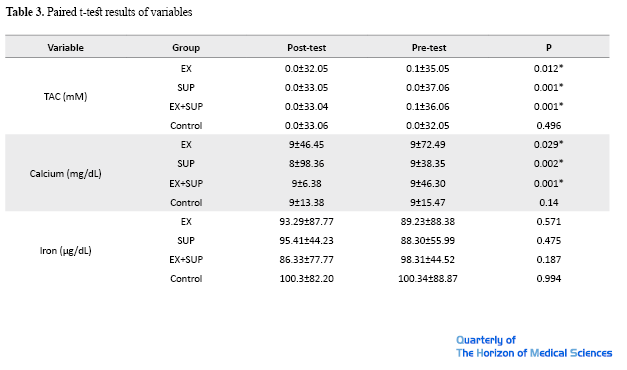
Task: Select the 0.029* P value cell
Action: (549, 144)
